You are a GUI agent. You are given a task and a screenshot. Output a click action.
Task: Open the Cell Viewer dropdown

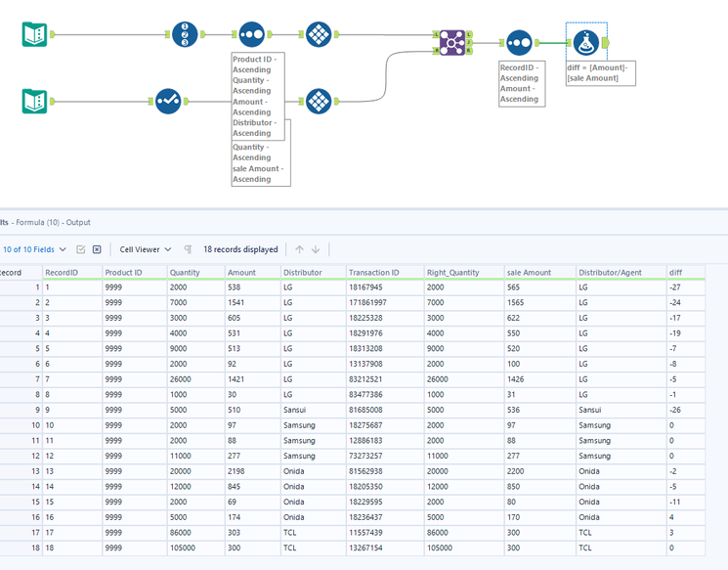(146, 249)
